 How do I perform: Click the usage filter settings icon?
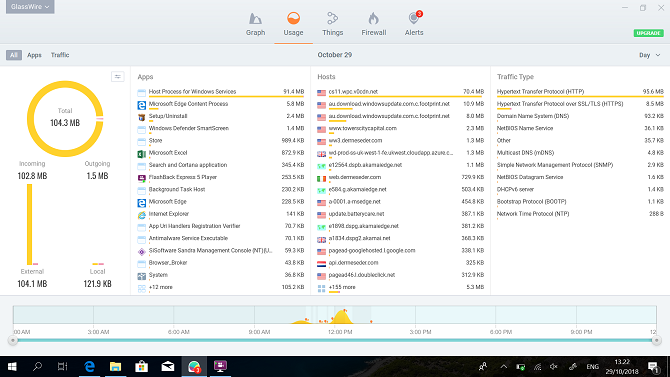(118, 77)
